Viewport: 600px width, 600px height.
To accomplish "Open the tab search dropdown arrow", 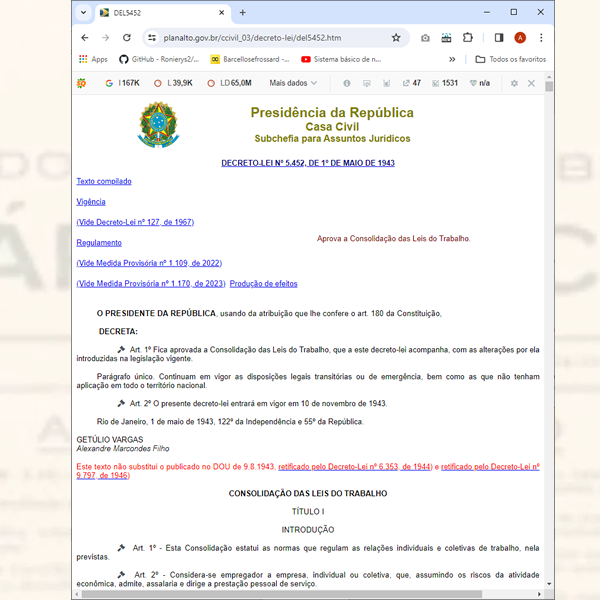I will pos(83,13).
